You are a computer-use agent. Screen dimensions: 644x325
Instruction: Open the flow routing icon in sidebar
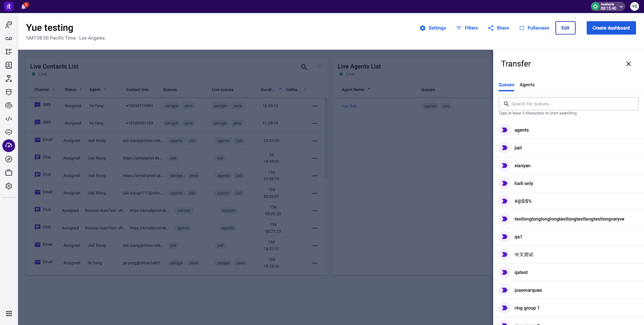[x=8, y=79]
